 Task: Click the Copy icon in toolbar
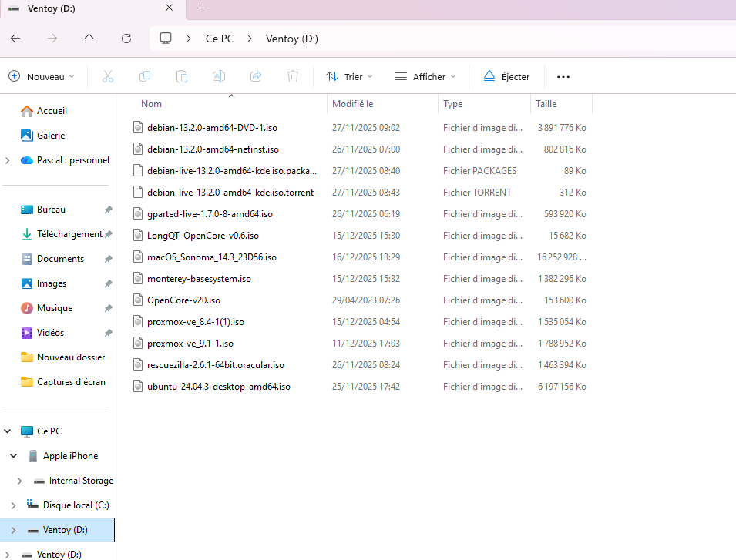coord(145,76)
